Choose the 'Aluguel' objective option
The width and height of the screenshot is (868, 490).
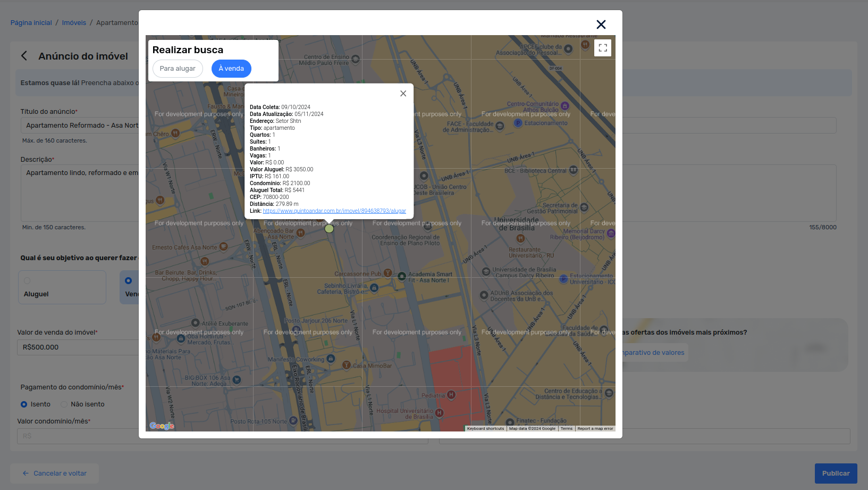(x=62, y=287)
